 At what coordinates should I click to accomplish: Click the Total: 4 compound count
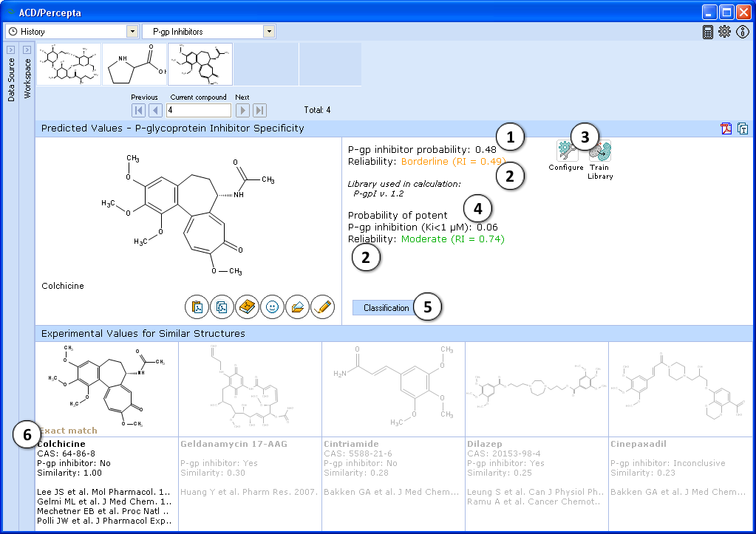click(317, 110)
